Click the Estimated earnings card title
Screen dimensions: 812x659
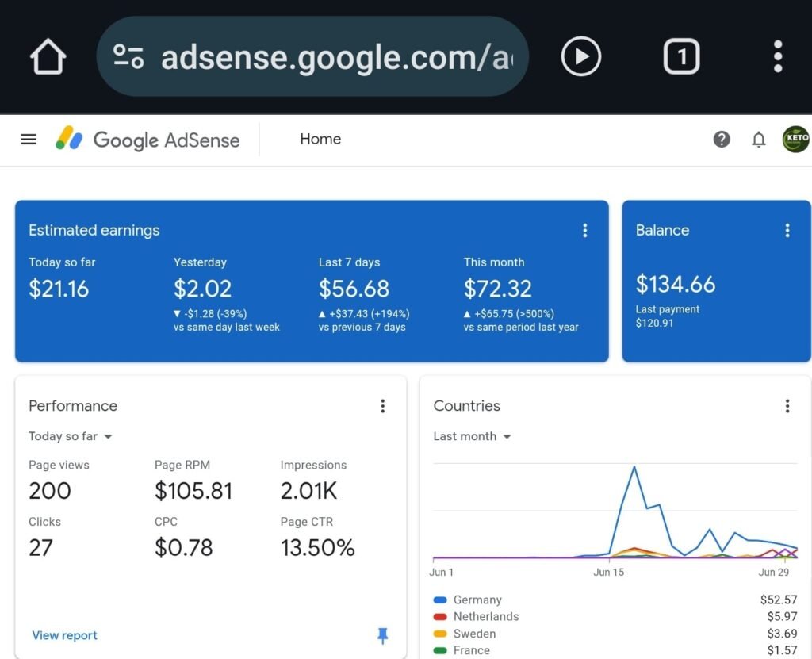click(94, 231)
